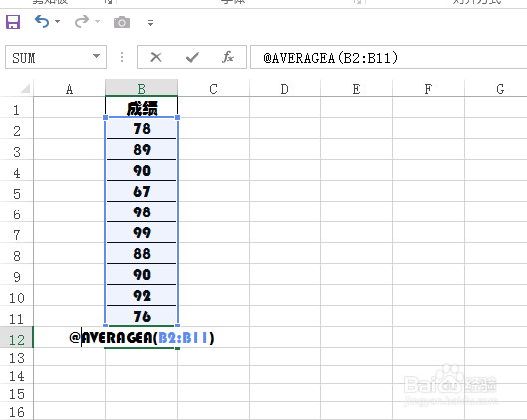
Task: Click cell containing 76
Action: (x=141, y=316)
